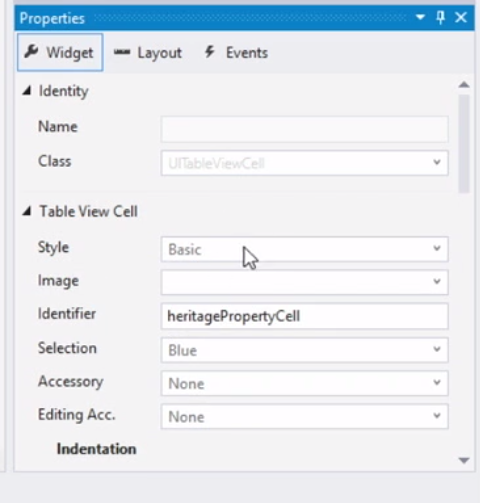480x503 pixels.
Task: Click the wrench icon on Widget tab
Action: point(31,52)
